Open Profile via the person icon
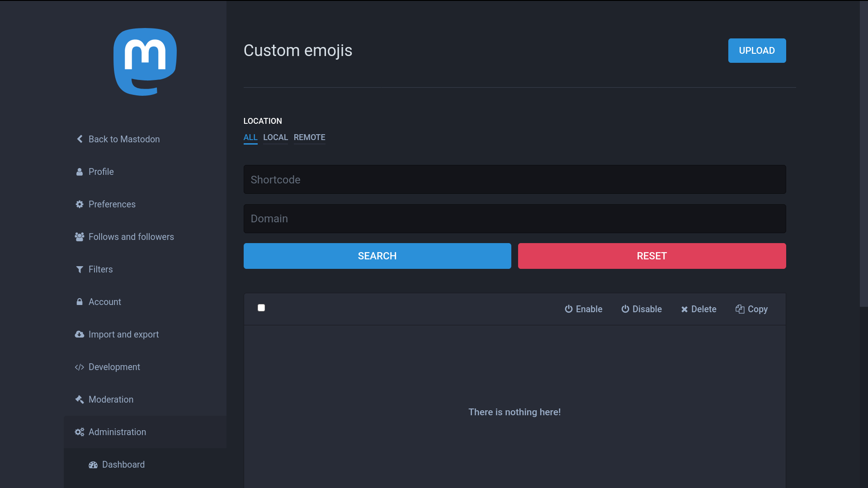868x488 pixels. click(x=80, y=172)
